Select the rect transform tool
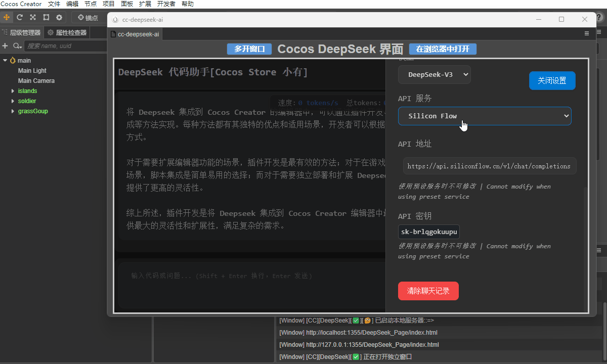 coord(46,17)
